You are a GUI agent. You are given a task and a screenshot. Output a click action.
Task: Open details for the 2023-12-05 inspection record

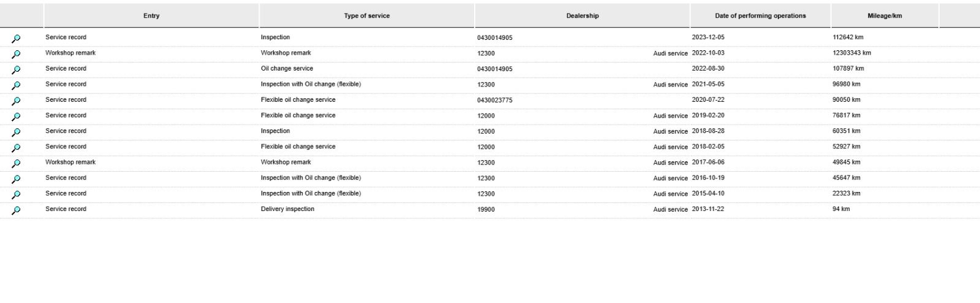click(16, 39)
